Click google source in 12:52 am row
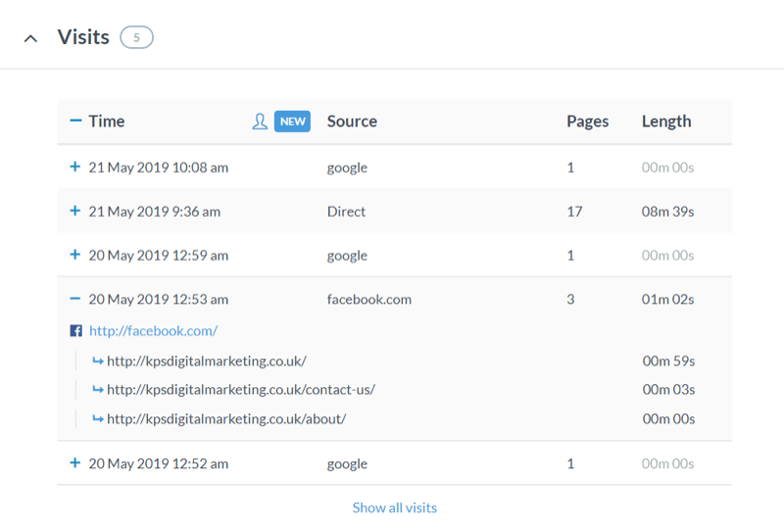Image resolution: width=784 pixels, height=532 pixels. (347, 464)
